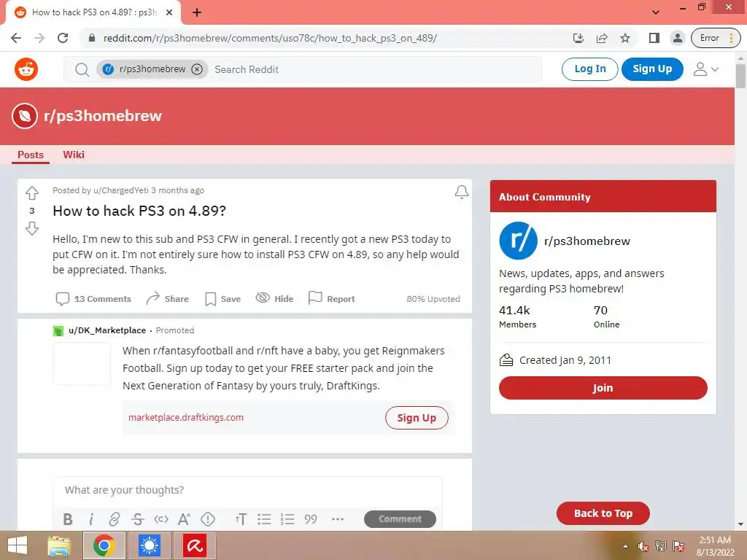Image resolution: width=747 pixels, height=560 pixels.
Task: Click the promoted ad Sign Up button
Action: pyautogui.click(x=417, y=418)
